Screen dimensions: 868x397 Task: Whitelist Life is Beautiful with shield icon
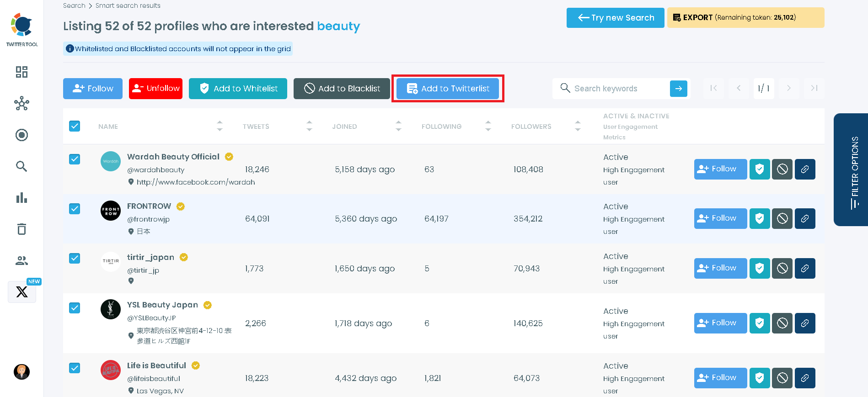coord(760,378)
